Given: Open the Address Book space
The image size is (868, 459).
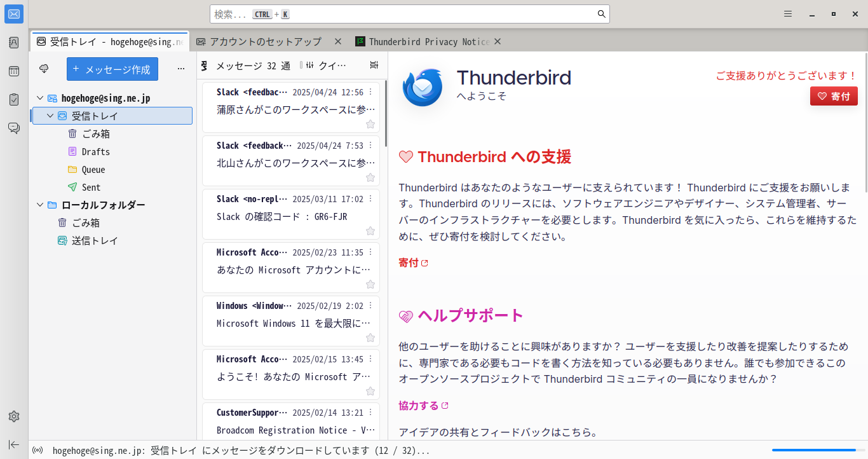Looking at the screenshot, I should tap(14, 43).
